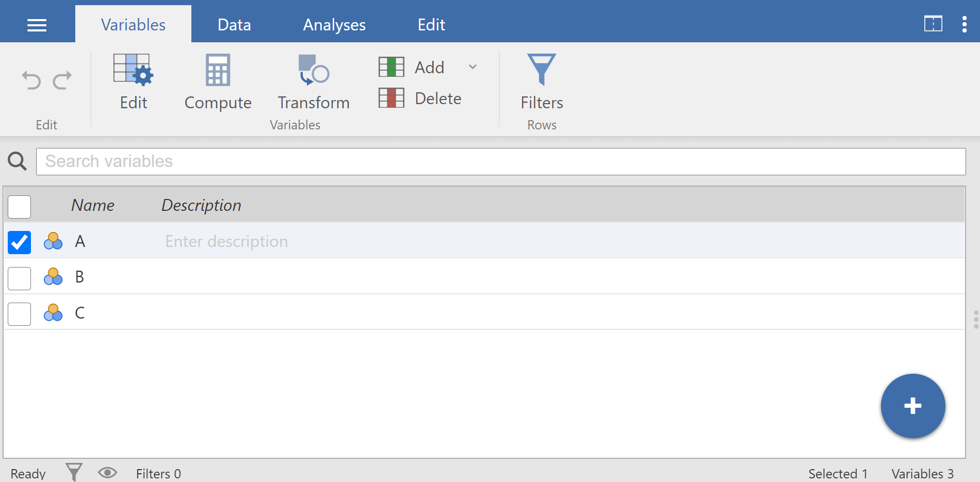This screenshot has height=482, width=980.
Task: Click the Compute variable calculator icon
Action: [218, 81]
